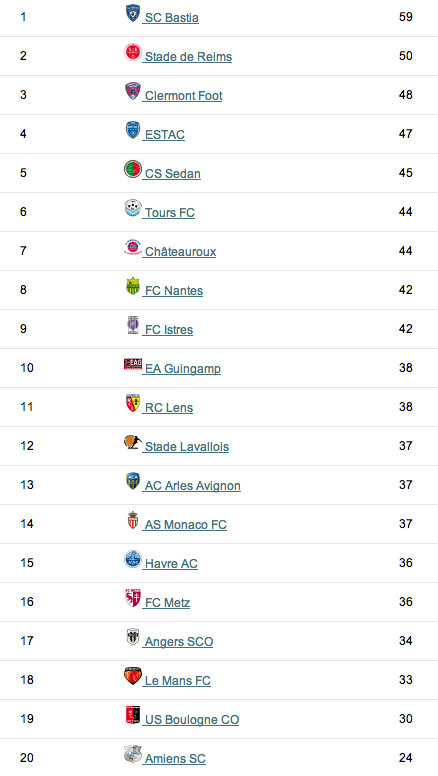The width and height of the screenshot is (438, 776).
Task: Click the AS Monaco FC crest
Action: click(x=133, y=520)
